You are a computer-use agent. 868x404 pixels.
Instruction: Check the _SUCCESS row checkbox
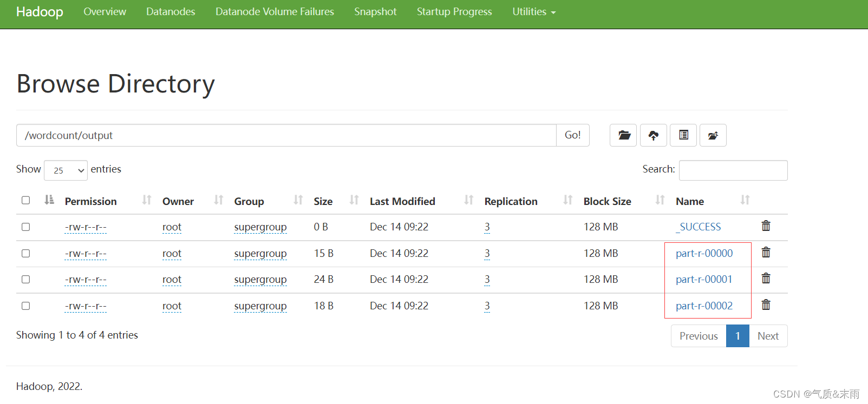pos(25,227)
